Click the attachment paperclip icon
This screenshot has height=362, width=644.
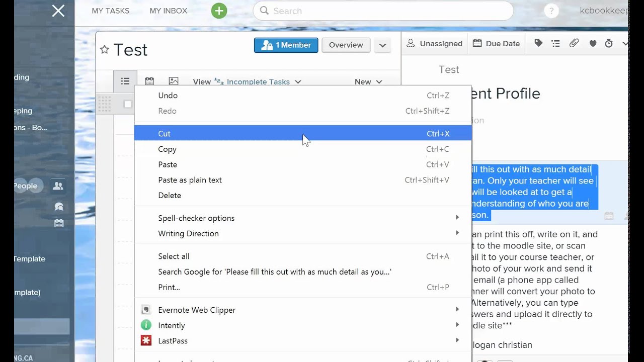point(574,44)
